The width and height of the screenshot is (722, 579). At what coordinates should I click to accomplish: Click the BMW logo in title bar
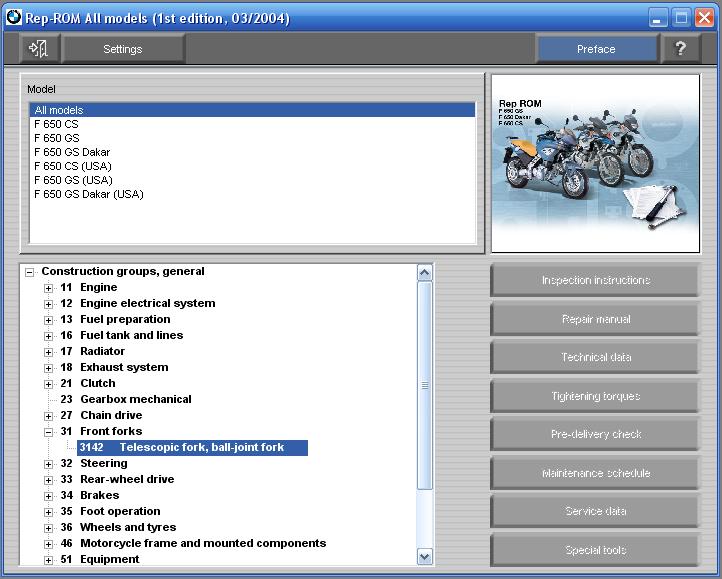[x=12, y=17]
